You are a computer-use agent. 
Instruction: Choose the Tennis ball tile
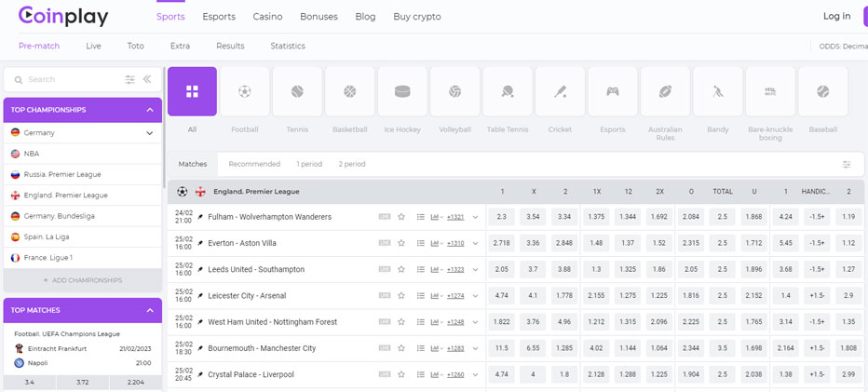pos(297,91)
